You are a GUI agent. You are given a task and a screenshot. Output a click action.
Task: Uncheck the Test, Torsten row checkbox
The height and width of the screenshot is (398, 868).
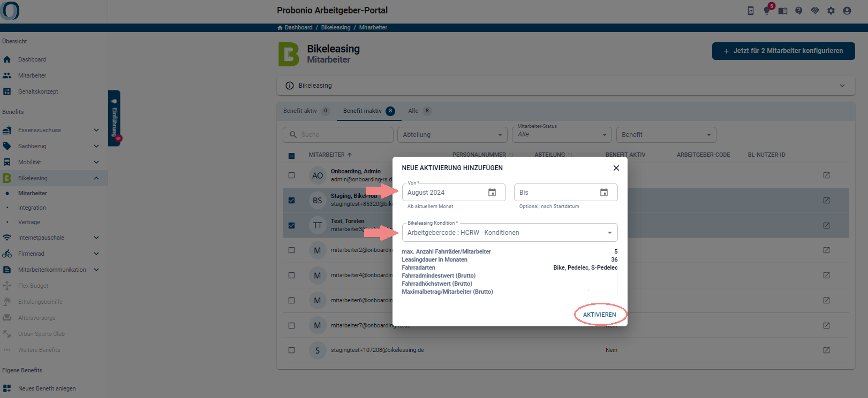click(291, 226)
